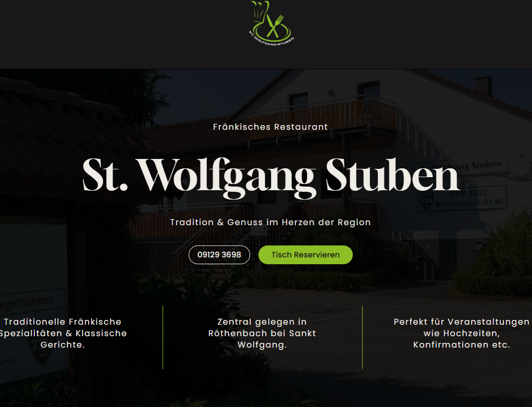This screenshot has height=407, width=532.
Task: Click the Tradition & Genuss tagline
Action: point(270,223)
